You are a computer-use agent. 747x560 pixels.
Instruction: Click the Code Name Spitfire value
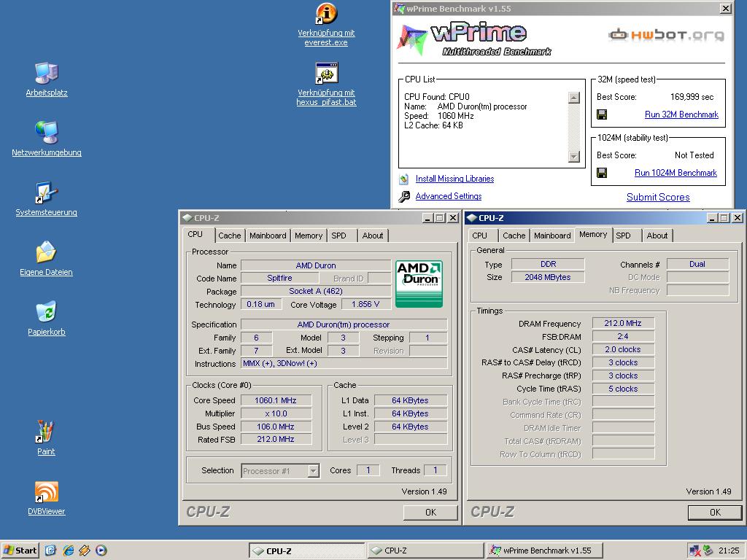click(x=279, y=278)
